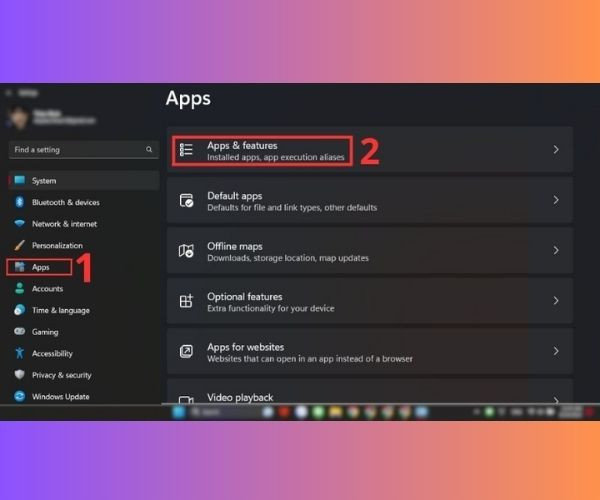The height and width of the screenshot is (500, 600).
Task: Click the Apps & features list icon
Action: click(186, 150)
